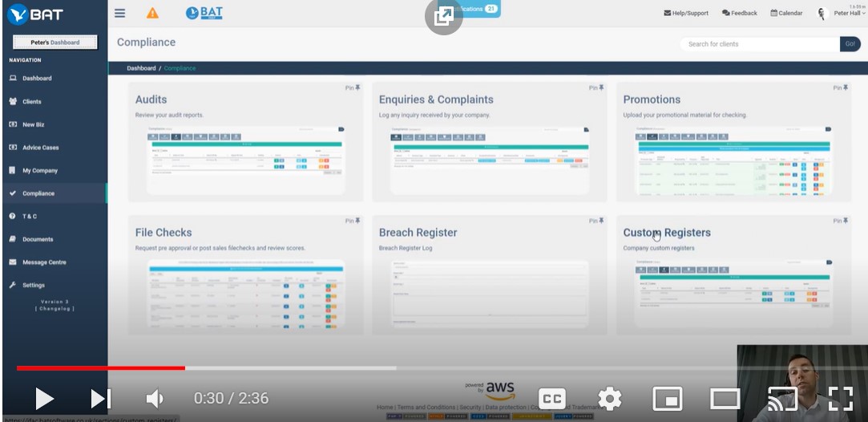The width and height of the screenshot is (868, 422).
Task: Open the Custom Registers heading
Action: tap(667, 233)
